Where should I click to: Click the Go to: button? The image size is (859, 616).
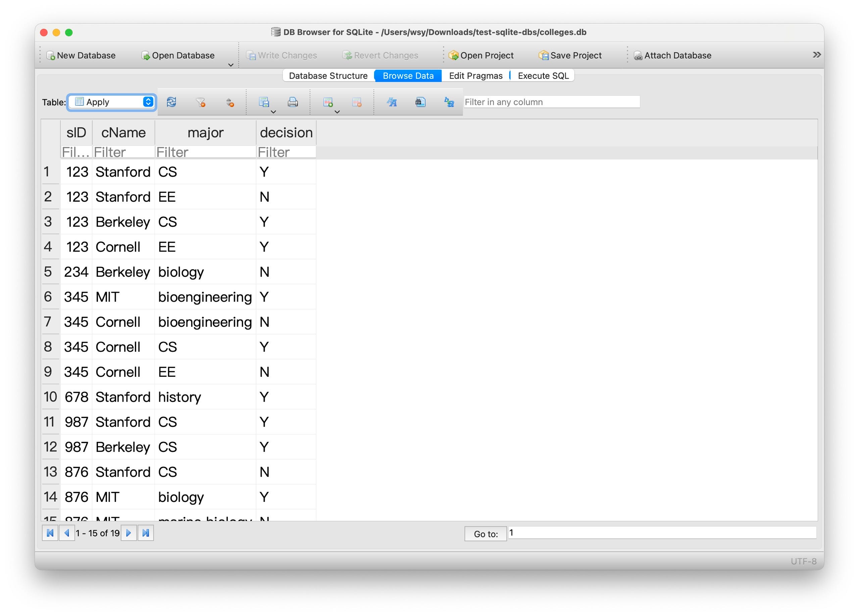486,534
